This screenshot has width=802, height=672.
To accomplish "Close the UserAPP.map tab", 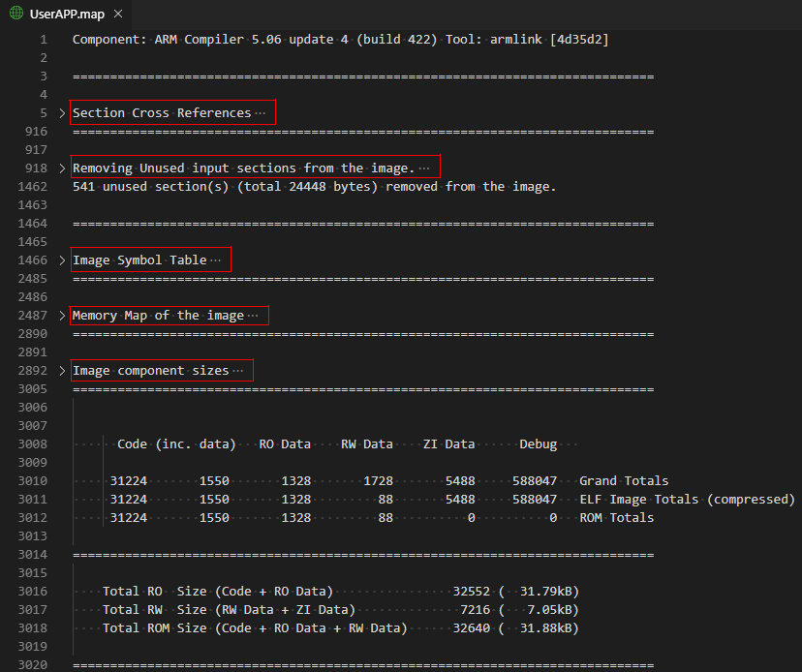I will click(x=118, y=14).
